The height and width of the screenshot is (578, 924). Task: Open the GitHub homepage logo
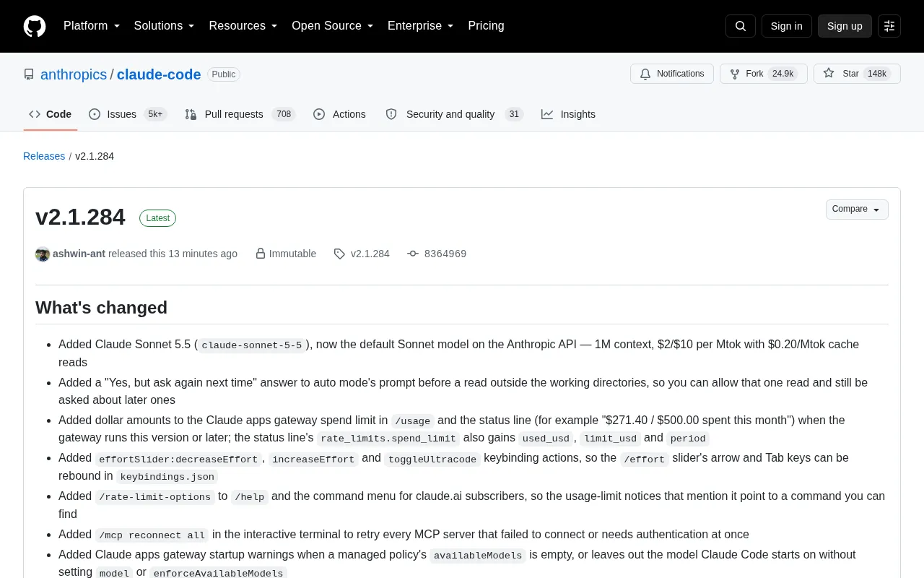[x=35, y=26]
